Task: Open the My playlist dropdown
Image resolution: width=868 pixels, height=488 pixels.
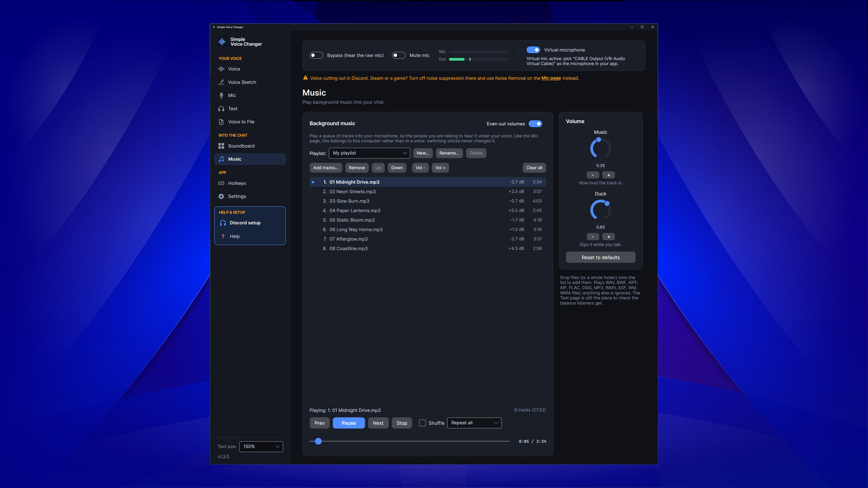Action: (369, 153)
